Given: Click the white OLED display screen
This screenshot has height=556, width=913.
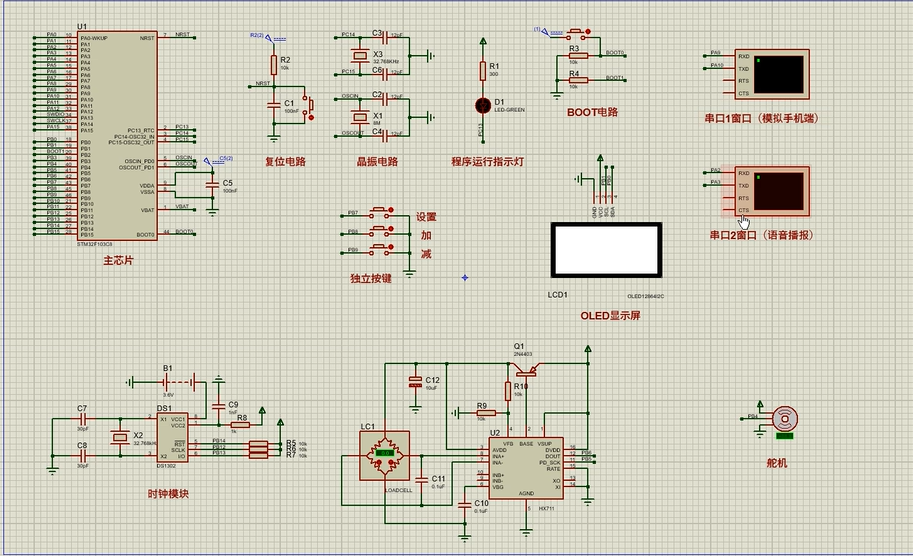Looking at the screenshot, I should 606,251.
